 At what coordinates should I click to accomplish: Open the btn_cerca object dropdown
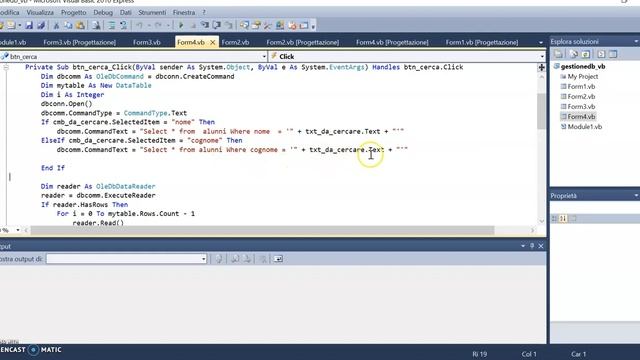(264, 57)
